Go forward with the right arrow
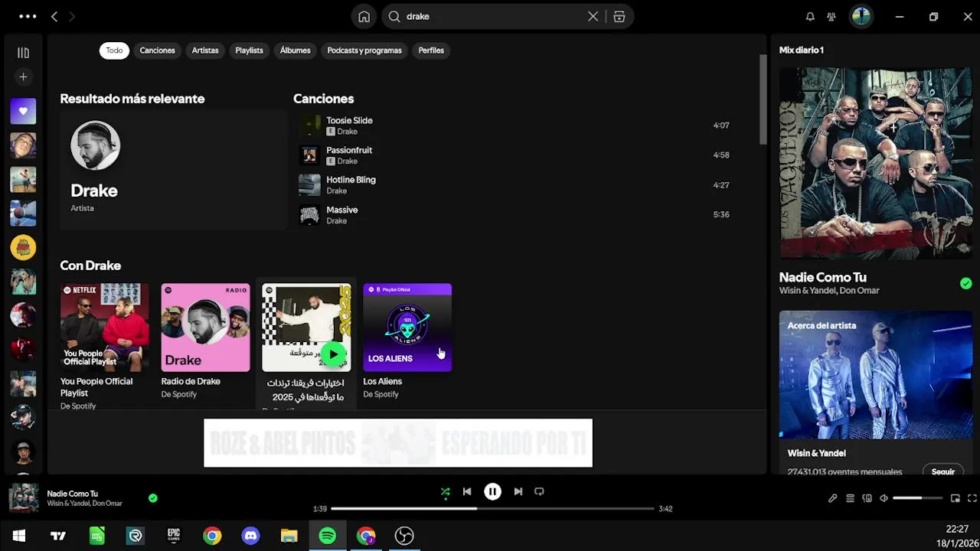980x551 pixels. (x=72, y=16)
